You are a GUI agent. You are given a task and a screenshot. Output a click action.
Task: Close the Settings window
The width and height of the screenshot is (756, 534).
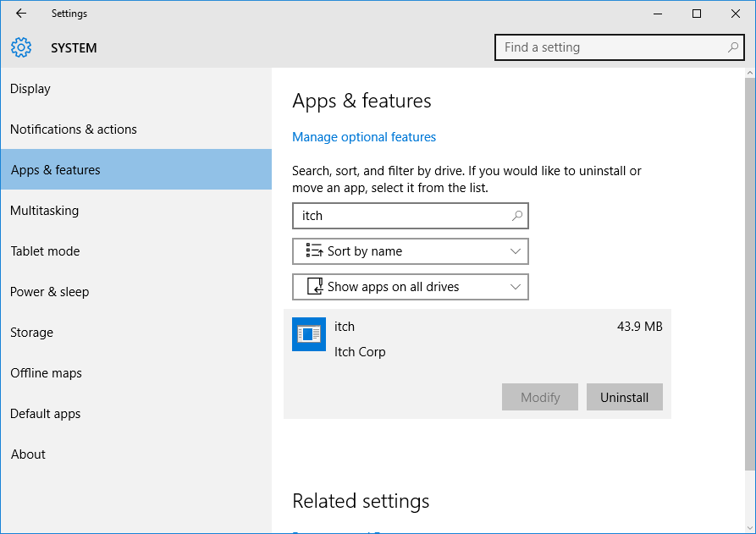click(736, 14)
